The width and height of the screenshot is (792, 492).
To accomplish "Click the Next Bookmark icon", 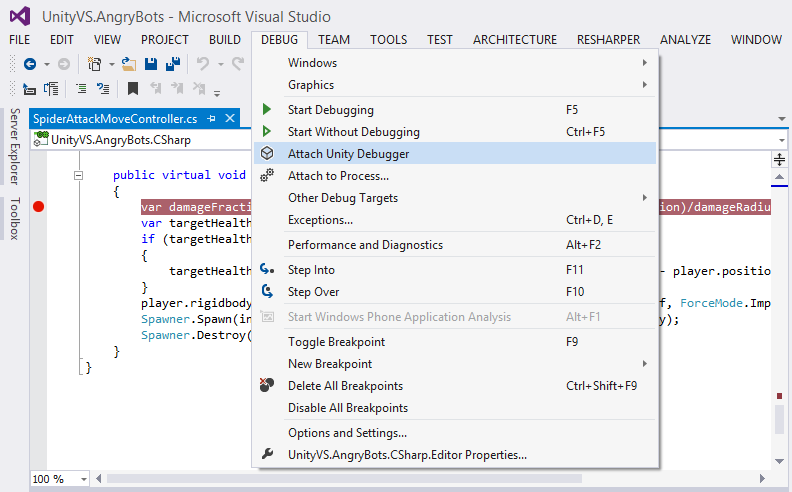I will point(177,89).
